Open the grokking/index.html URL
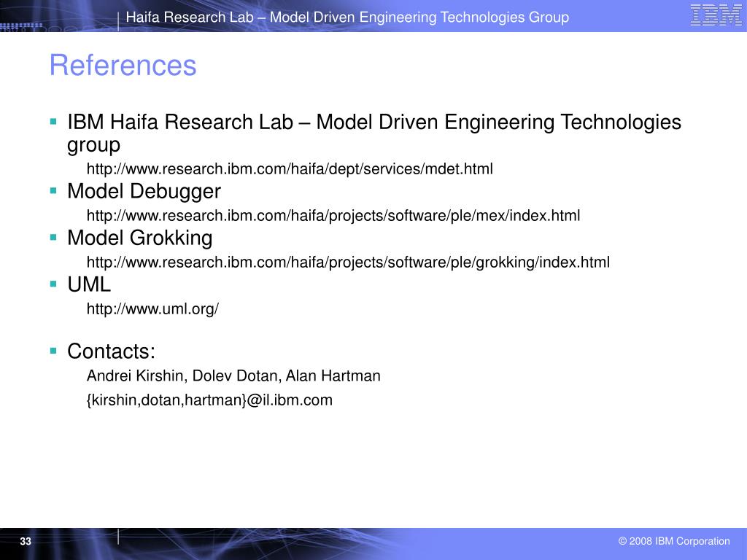This screenshot has height=560, width=747. 348,262
